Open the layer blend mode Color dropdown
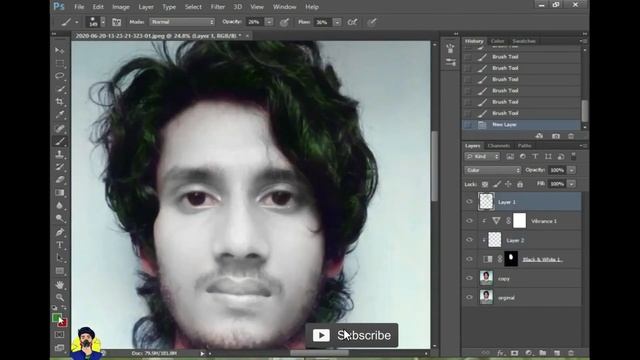 [493, 170]
